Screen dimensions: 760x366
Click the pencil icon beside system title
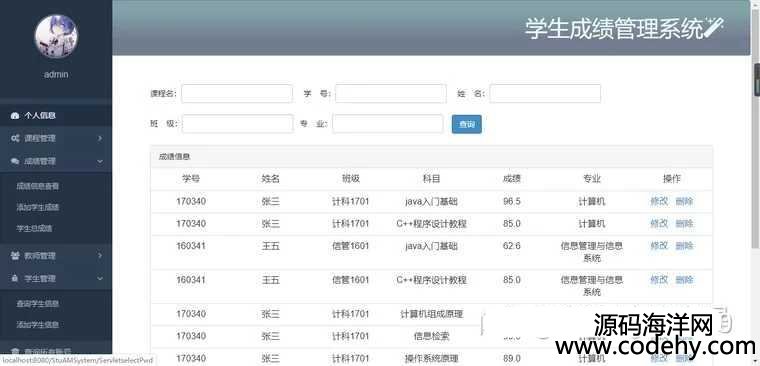(x=714, y=27)
